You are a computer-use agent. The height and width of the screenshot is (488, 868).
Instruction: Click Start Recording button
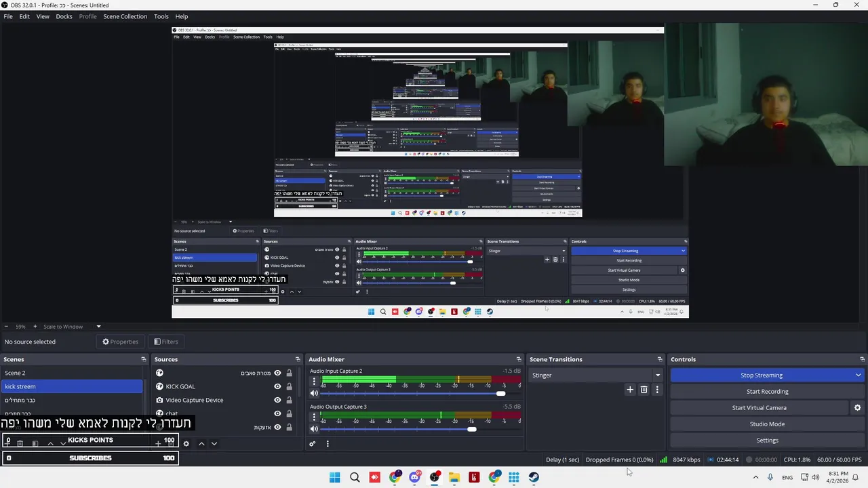point(768,392)
